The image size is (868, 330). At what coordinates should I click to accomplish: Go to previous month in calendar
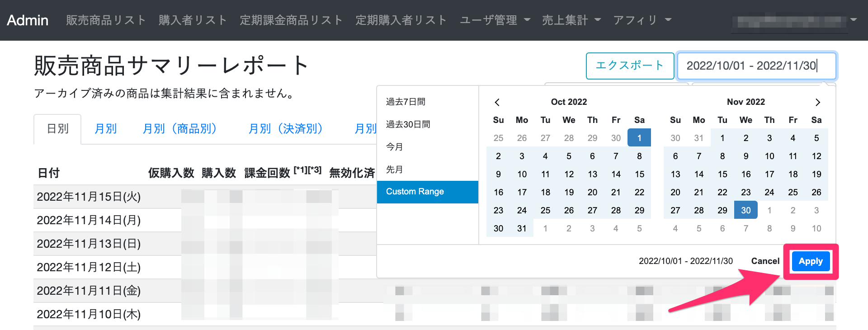pyautogui.click(x=497, y=102)
